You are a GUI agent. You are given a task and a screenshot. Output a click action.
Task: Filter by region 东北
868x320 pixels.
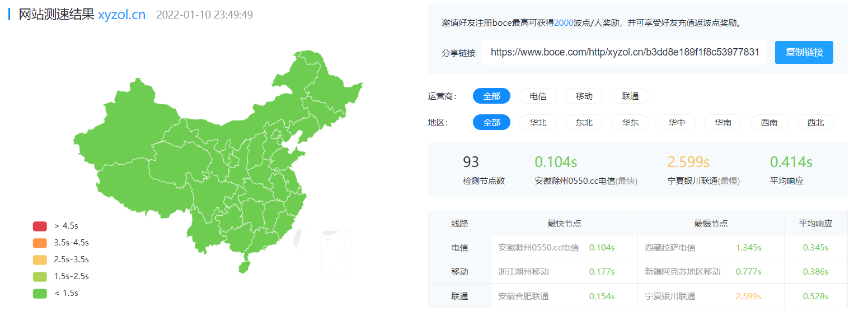pos(584,122)
